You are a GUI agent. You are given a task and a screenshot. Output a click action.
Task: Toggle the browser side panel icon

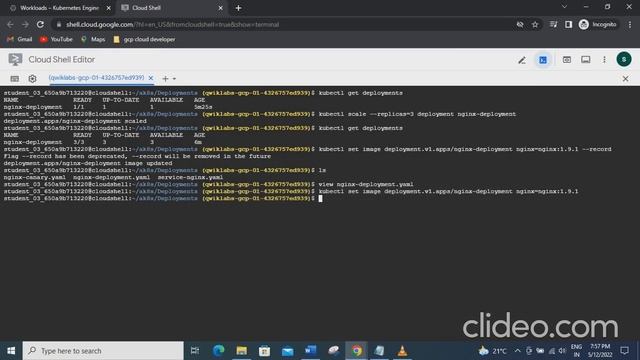coord(568,24)
